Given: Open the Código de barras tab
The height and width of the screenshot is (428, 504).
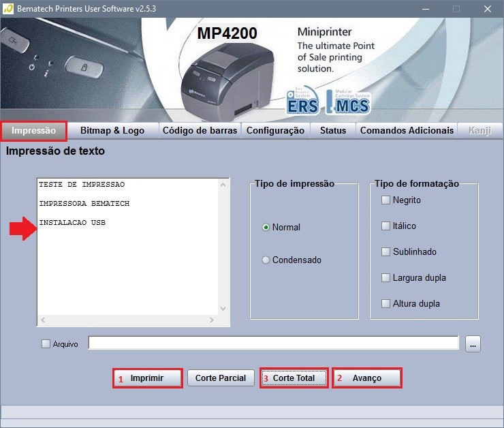Looking at the screenshot, I should click(x=200, y=130).
